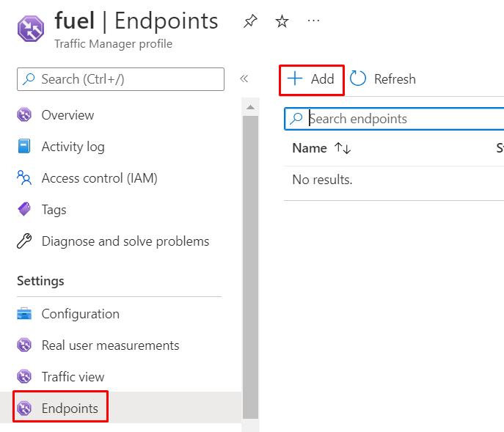The width and height of the screenshot is (504, 432).
Task: Click the Diagnose wrench icon
Action: pyautogui.click(x=24, y=241)
